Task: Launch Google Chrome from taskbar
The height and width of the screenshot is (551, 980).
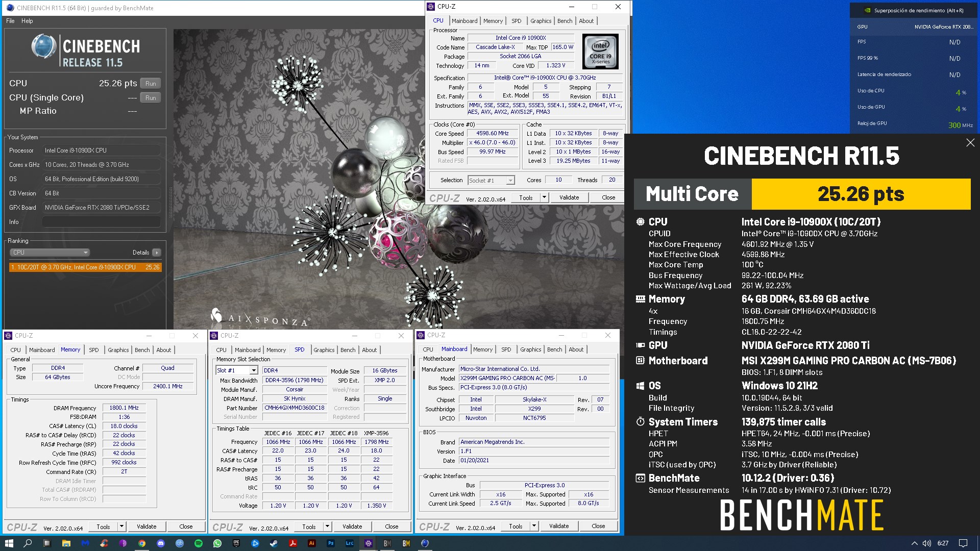Action: (142, 543)
